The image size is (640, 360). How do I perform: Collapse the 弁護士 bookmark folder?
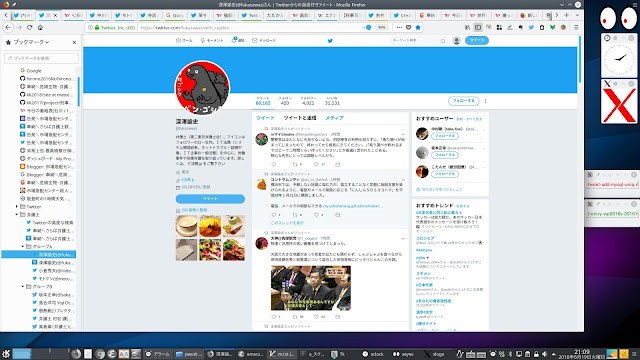point(17,214)
